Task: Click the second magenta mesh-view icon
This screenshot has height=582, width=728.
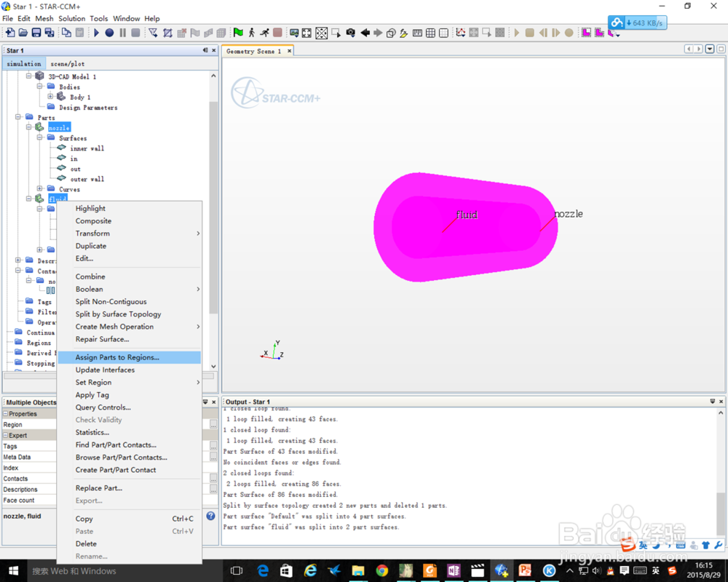Action: coord(599,33)
